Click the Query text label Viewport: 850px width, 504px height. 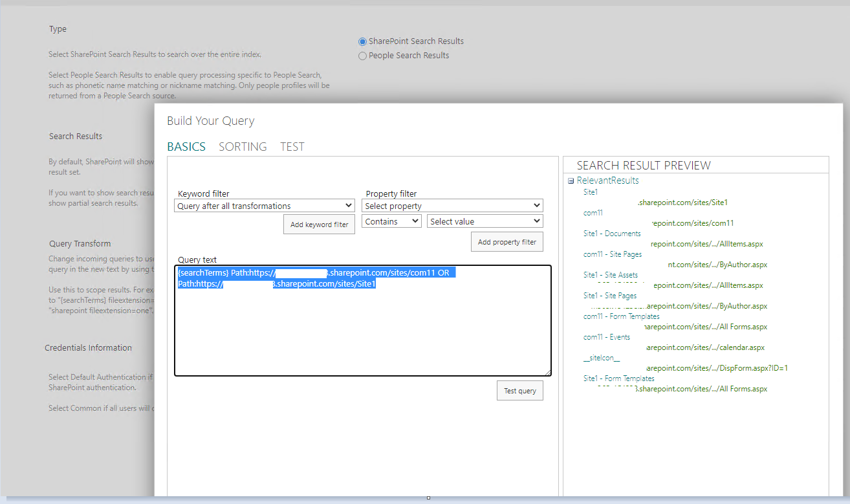(197, 260)
